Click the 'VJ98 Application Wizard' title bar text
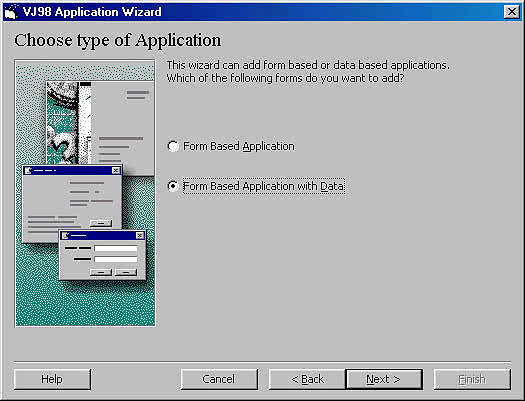The width and height of the screenshot is (525, 401). (92, 12)
